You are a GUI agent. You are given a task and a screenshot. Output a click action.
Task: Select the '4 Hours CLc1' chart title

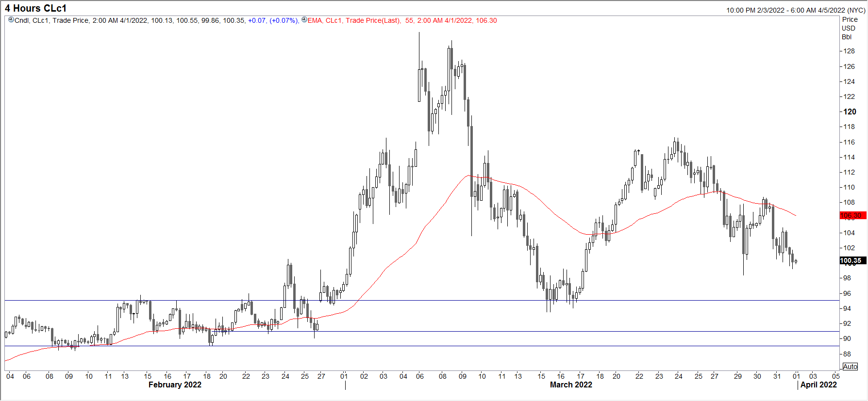click(x=35, y=8)
